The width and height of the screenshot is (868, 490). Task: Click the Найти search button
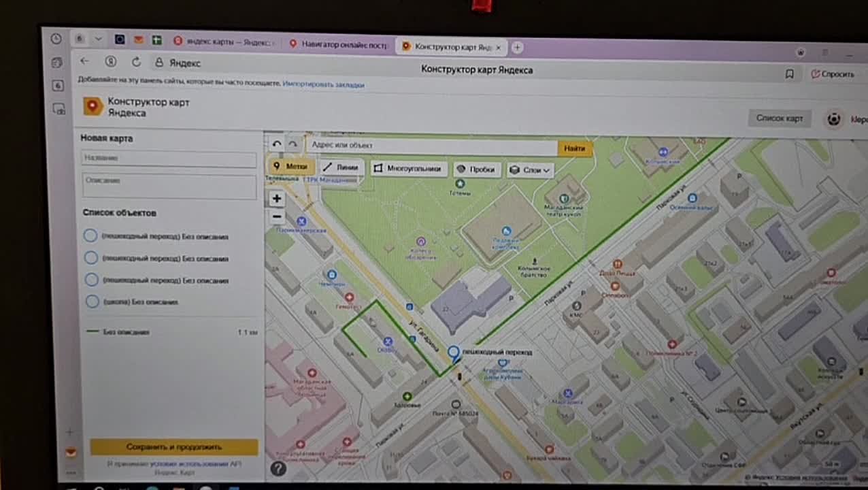coord(575,148)
